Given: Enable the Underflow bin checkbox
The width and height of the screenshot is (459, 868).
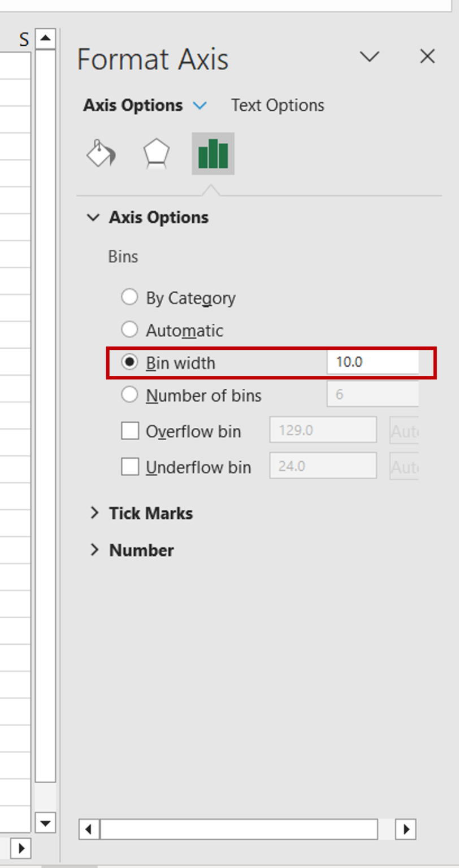Looking at the screenshot, I should pos(129,466).
